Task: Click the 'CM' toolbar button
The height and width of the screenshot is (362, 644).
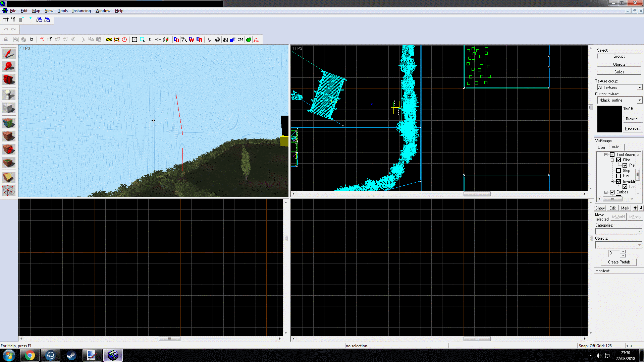Action: pyautogui.click(x=240, y=40)
